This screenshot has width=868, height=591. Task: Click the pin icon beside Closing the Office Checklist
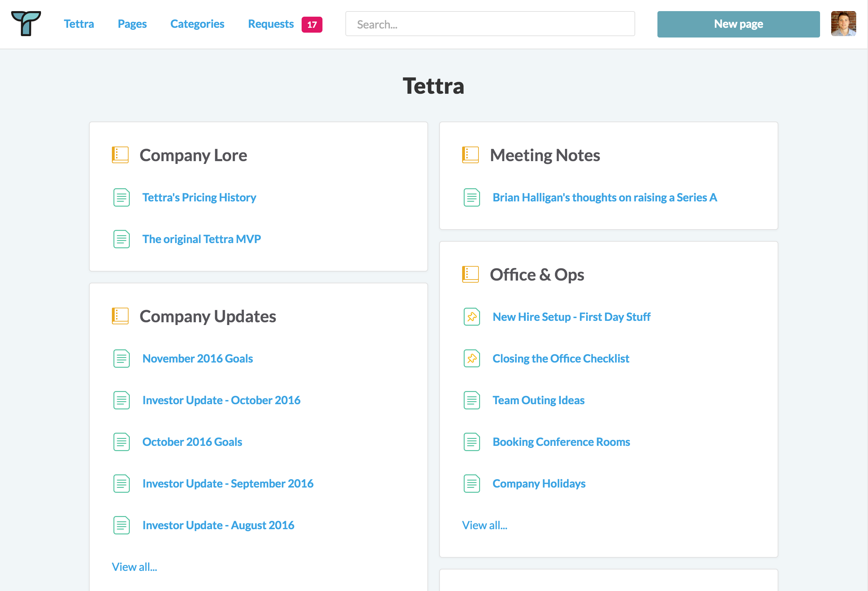(x=472, y=358)
